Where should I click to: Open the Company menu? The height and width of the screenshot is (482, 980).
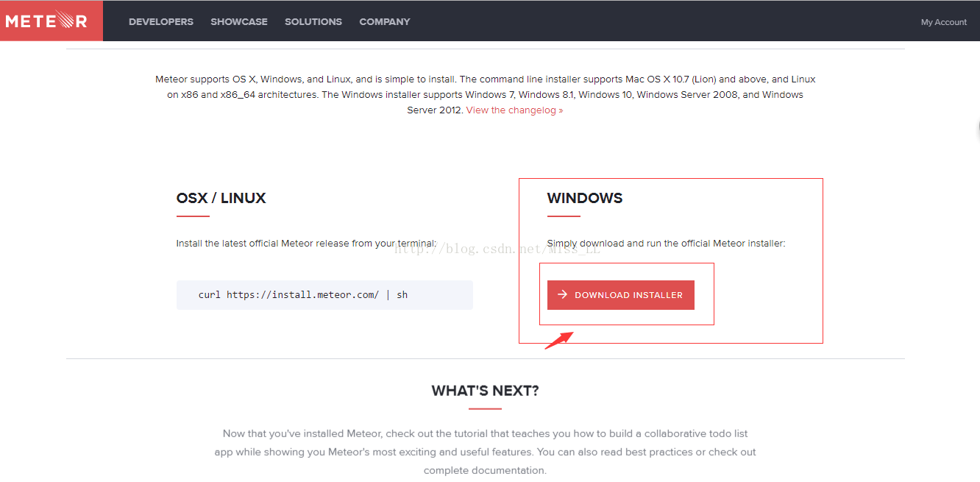click(385, 22)
